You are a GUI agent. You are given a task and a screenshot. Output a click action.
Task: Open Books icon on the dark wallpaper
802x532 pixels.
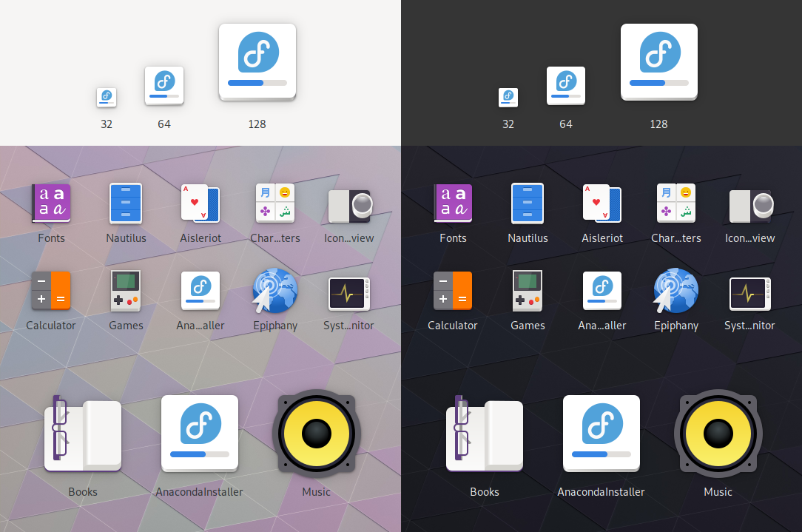(485, 435)
